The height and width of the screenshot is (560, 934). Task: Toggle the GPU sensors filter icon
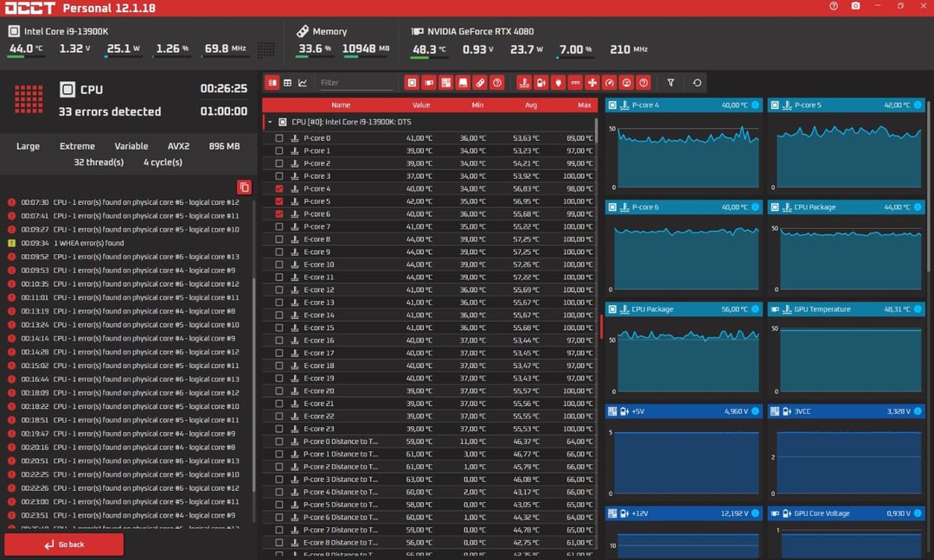click(x=429, y=83)
